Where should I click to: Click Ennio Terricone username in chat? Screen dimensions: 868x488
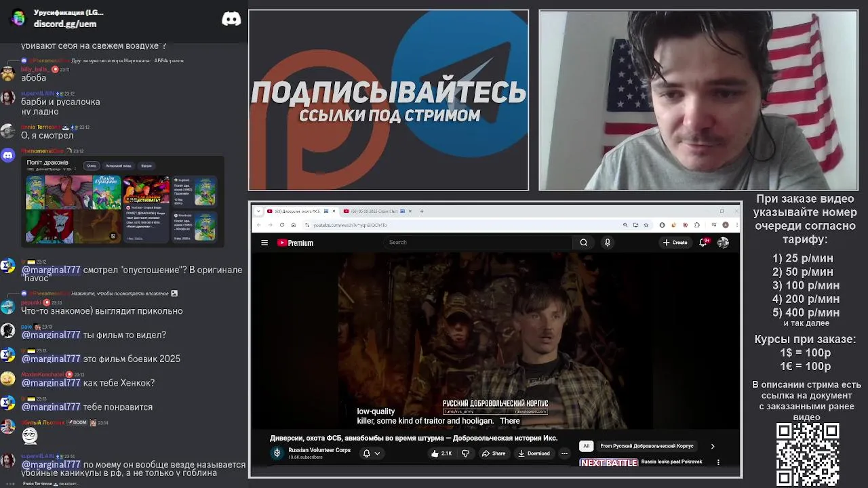tap(41, 127)
